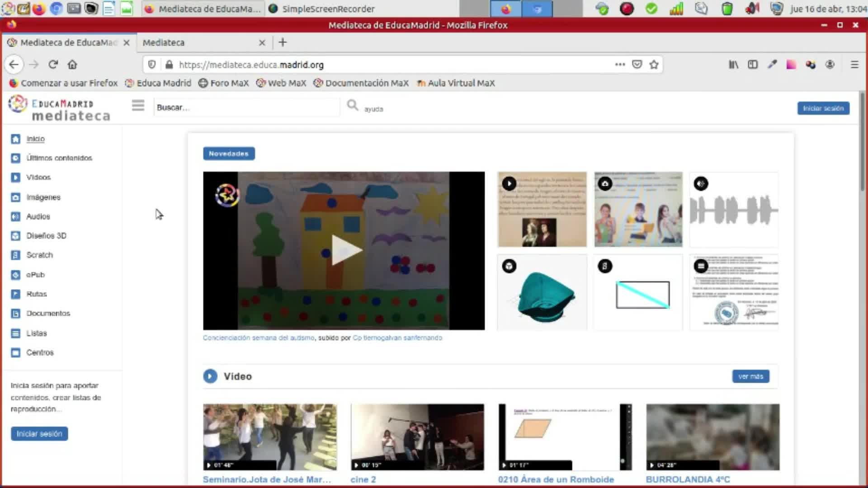Click the hamburger menu icon beside the logo
The width and height of the screenshot is (868, 488).
pyautogui.click(x=138, y=105)
